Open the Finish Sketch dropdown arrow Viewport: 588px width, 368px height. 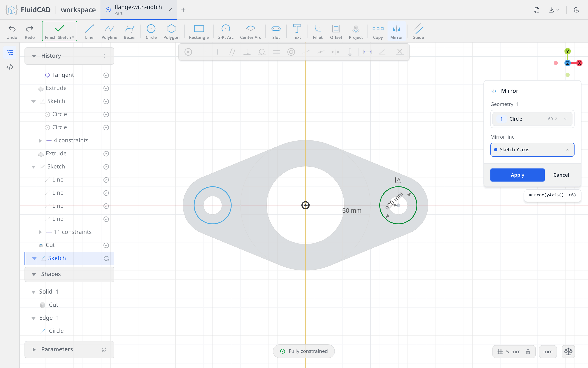pyautogui.click(x=73, y=37)
